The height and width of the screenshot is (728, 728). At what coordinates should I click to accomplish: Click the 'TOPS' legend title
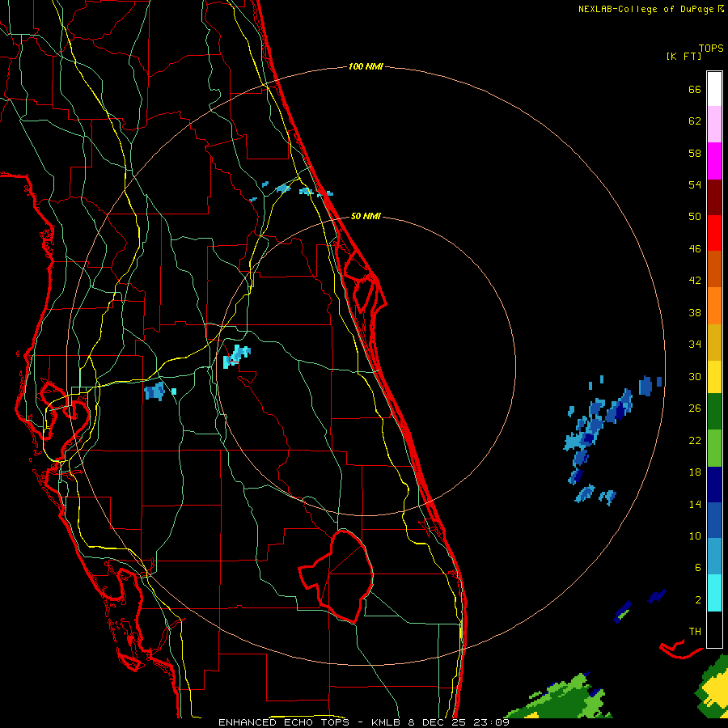[x=711, y=49]
